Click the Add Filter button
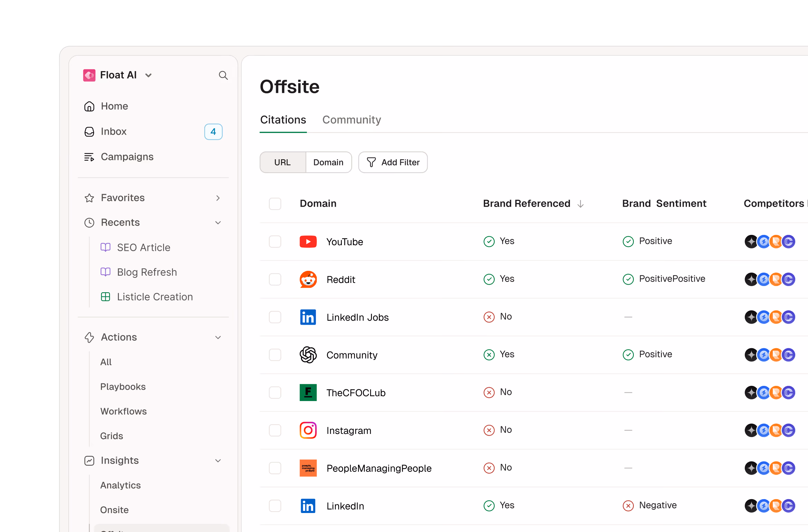This screenshot has height=532, width=808. (393, 162)
